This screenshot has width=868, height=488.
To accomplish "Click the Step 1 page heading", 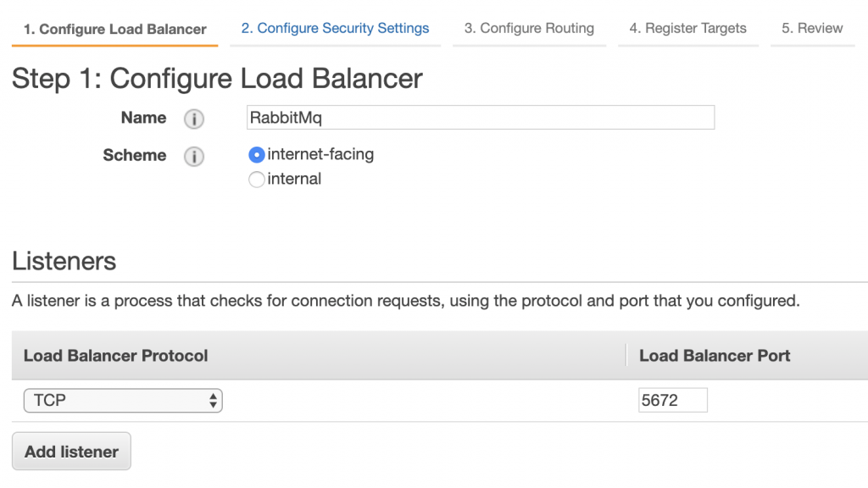I will coord(217,79).
